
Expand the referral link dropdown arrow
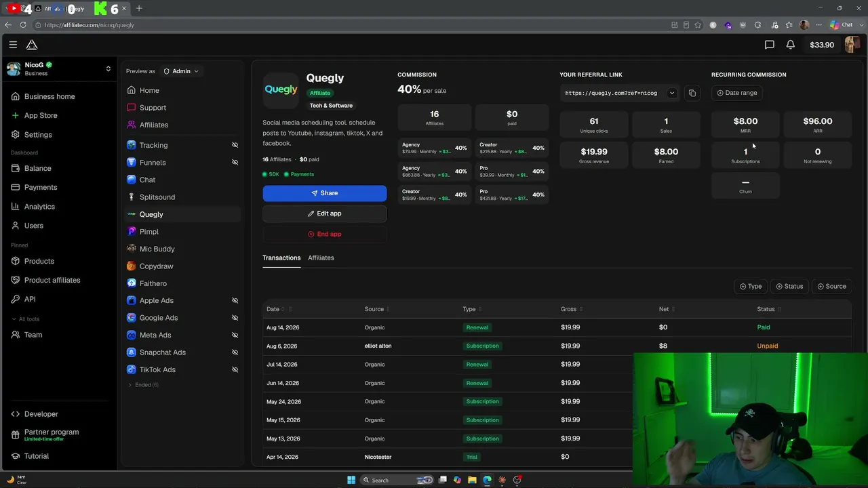click(672, 93)
